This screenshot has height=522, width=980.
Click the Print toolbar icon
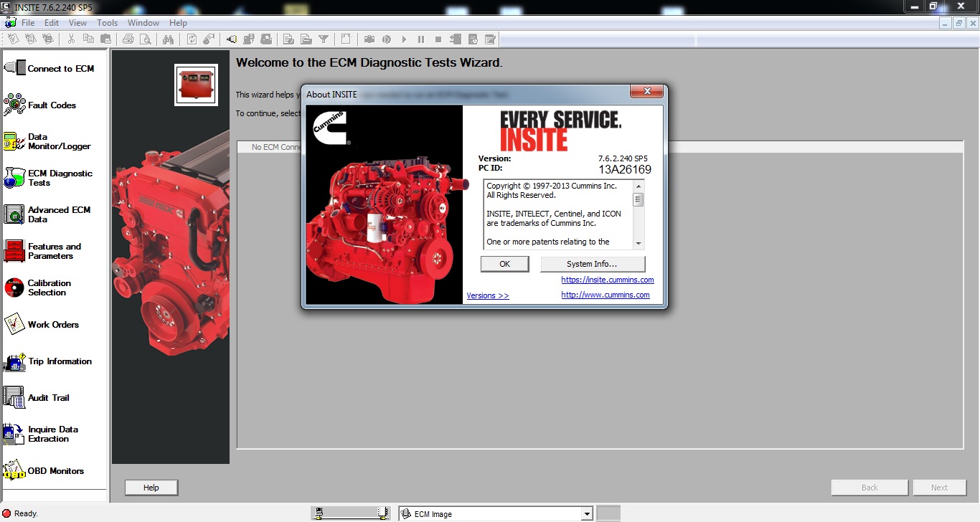point(128,39)
